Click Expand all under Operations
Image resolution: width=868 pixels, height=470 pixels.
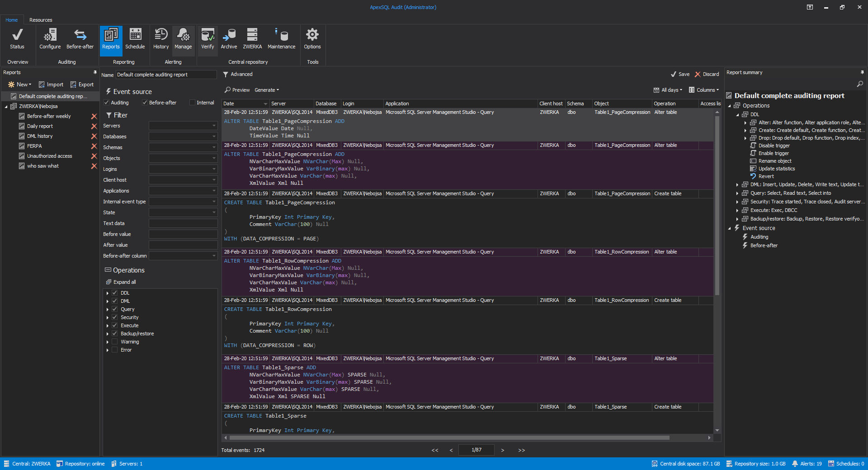click(x=121, y=282)
